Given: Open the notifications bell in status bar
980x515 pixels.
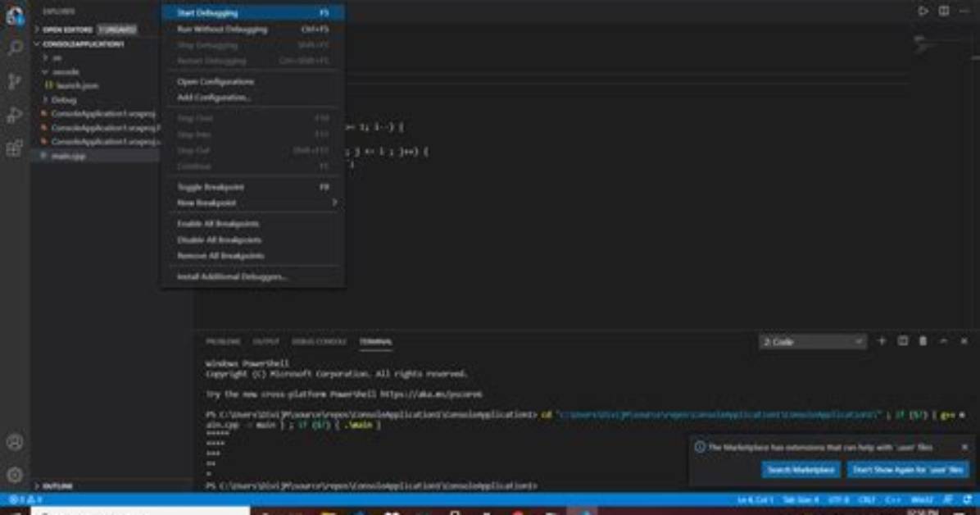Looking at the screenshot, I should (x=968, y=499).
